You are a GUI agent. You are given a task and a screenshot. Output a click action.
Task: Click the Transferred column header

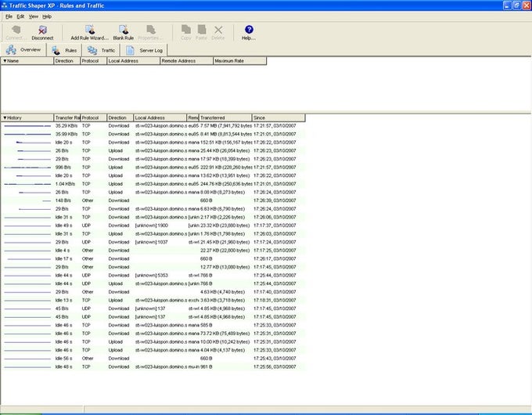(225, 117)
